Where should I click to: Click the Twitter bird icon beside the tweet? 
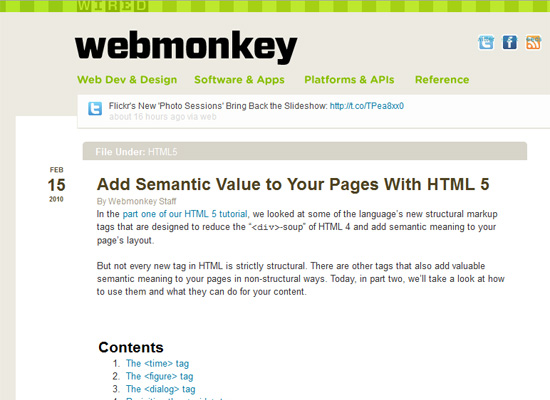click(95, 108)
